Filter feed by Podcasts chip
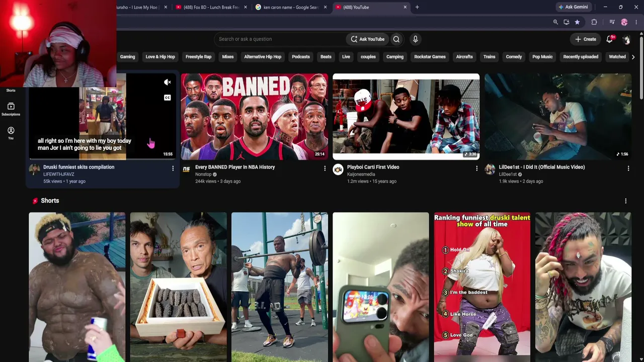 point(301,57)
